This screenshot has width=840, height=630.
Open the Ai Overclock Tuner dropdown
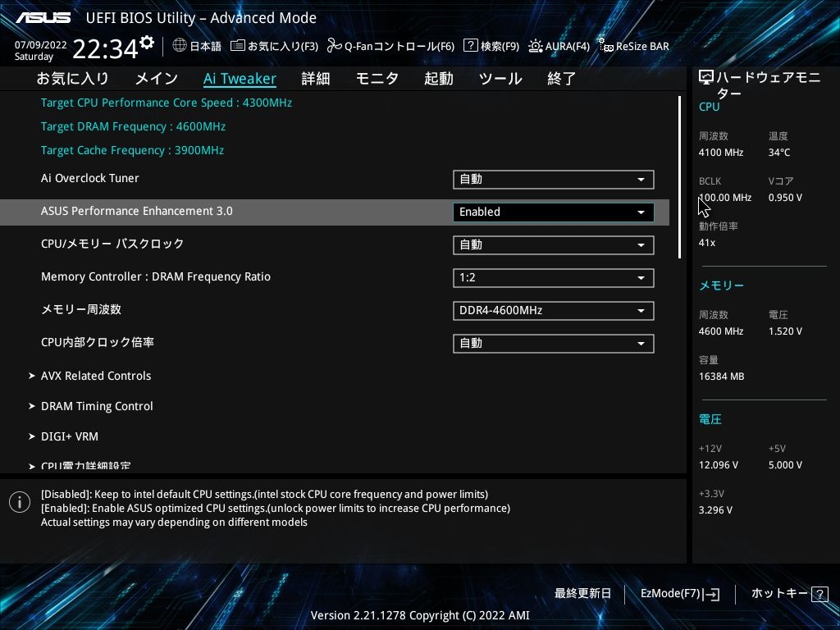(554, 180)
